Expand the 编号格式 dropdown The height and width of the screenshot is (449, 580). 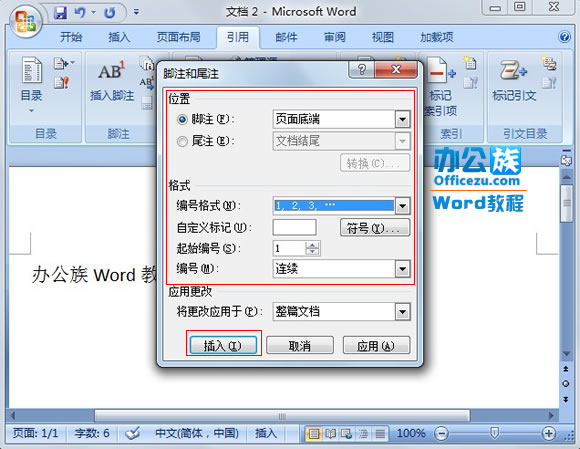(x=402, y=206)
